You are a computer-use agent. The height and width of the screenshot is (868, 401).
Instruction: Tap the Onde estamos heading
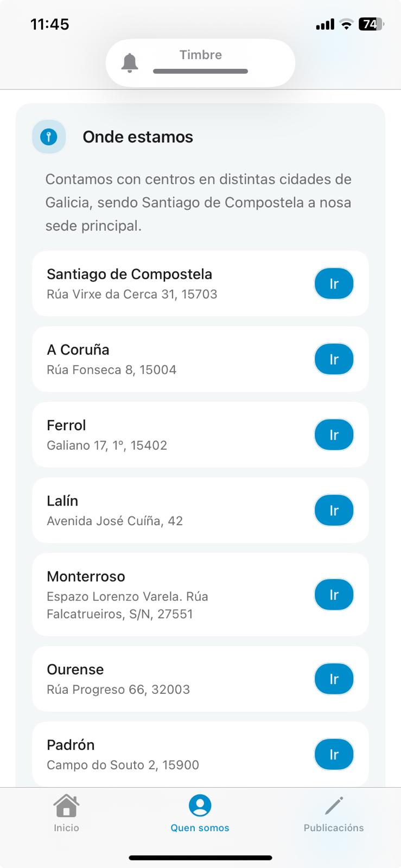(138, 137)
